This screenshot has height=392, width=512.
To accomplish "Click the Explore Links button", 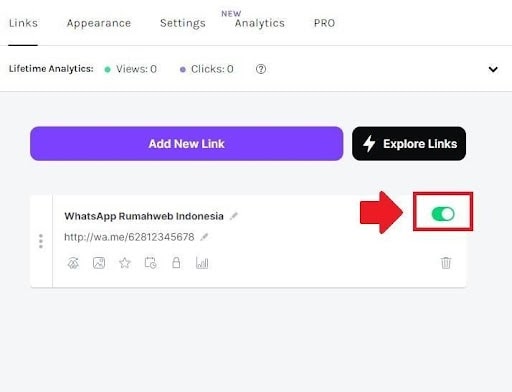I will (x=409, y=144).
